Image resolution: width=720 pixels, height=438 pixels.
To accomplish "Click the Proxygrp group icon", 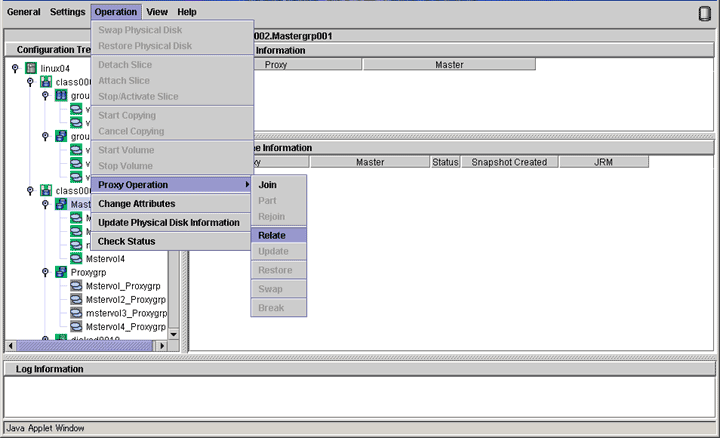I will [x=61, y=272].
